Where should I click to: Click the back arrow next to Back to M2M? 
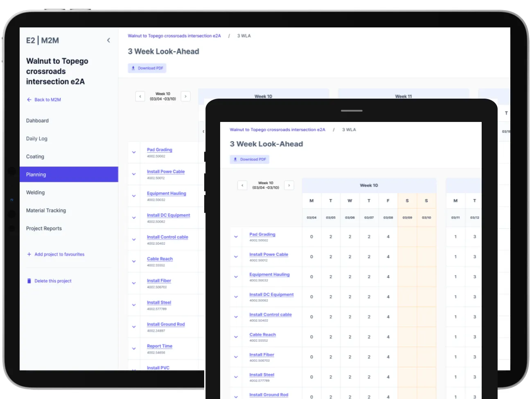(29, 99)
